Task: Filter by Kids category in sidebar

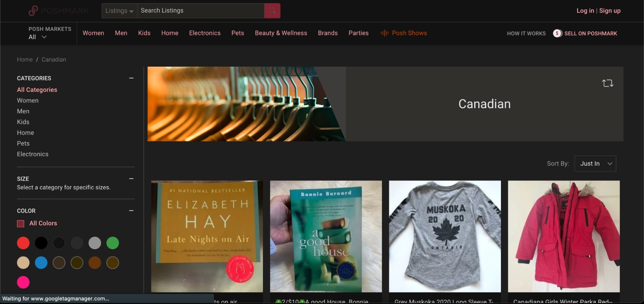Action: 23,122
